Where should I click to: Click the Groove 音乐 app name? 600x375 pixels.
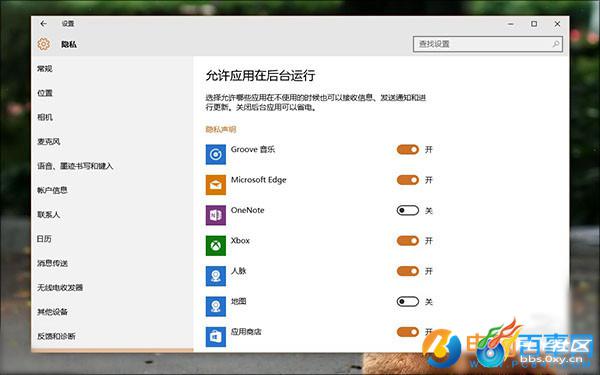(253, 150)
